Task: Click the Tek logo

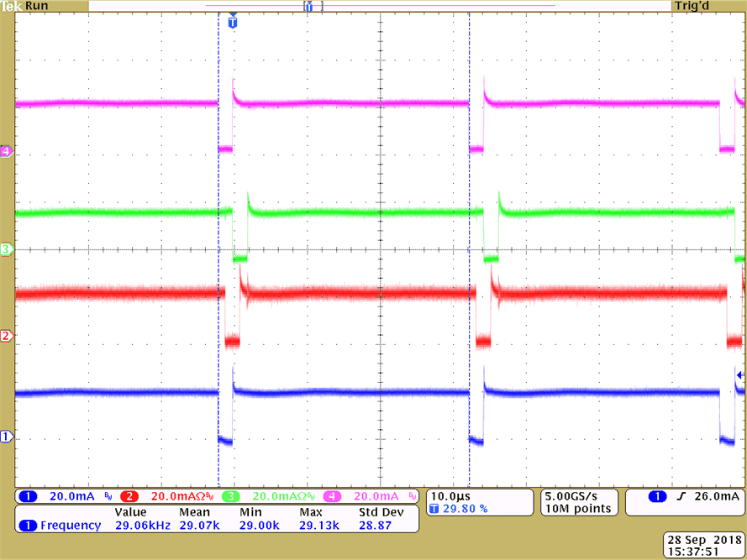Action: pos(12,5)
